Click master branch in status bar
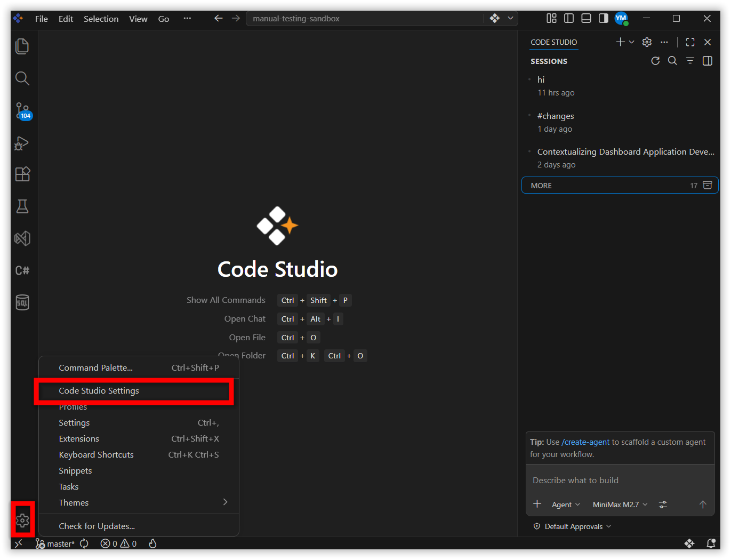The width and height of the screenshot is (731, 560). pyautogui.click(x=55, y=543)
